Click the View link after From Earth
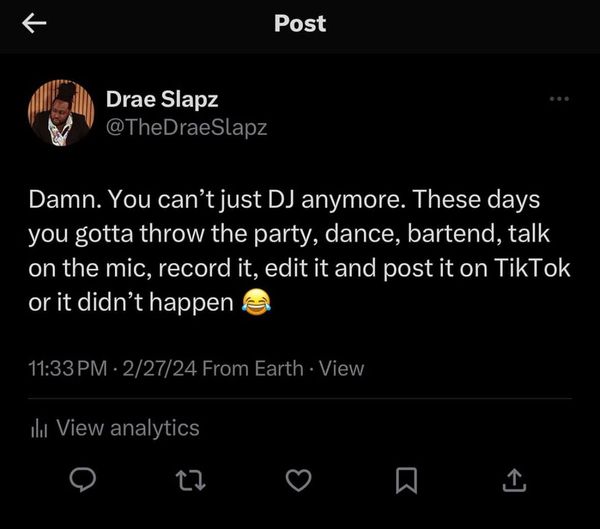600x529 pixels. 341,369
